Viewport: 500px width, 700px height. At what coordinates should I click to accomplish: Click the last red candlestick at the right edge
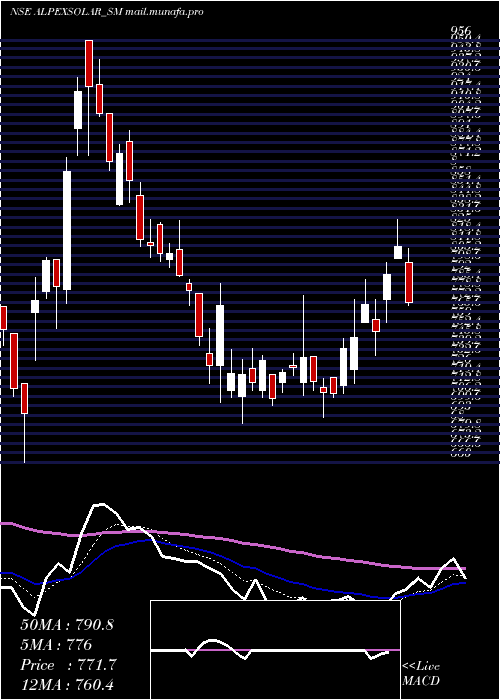[x=409, y=283]
